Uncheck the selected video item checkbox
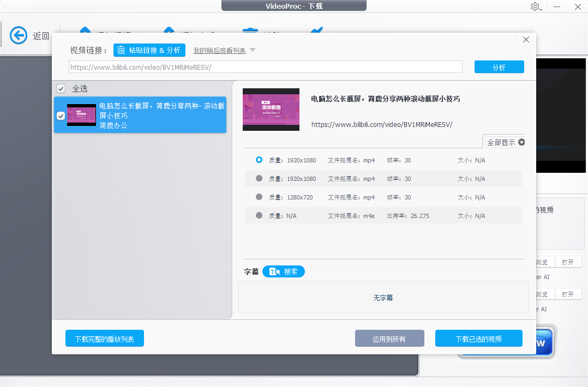 tap(61, 116)
